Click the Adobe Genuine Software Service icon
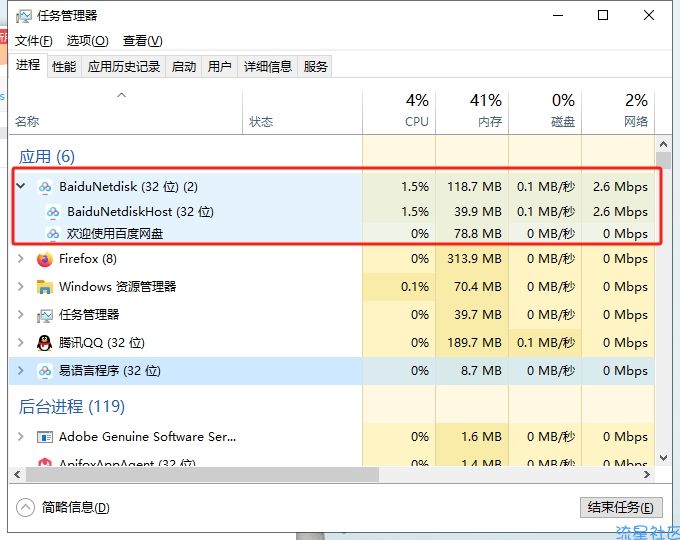680x540 pixels. point(45,437)
